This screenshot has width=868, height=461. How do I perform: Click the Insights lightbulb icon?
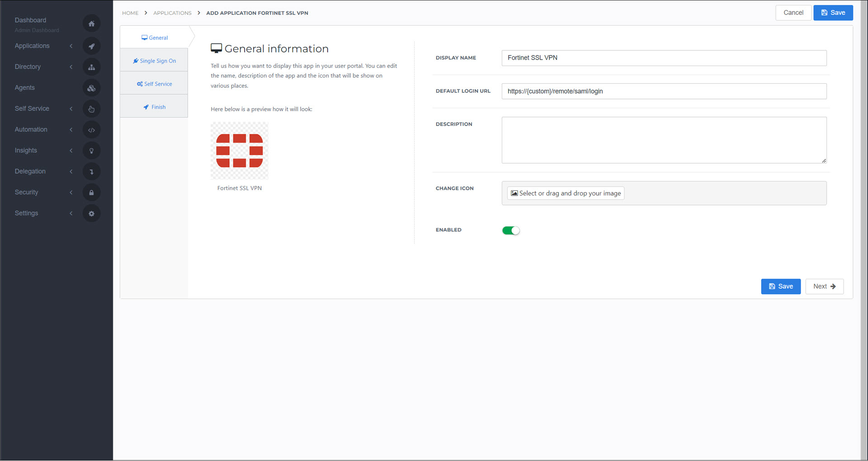[91, 151]
